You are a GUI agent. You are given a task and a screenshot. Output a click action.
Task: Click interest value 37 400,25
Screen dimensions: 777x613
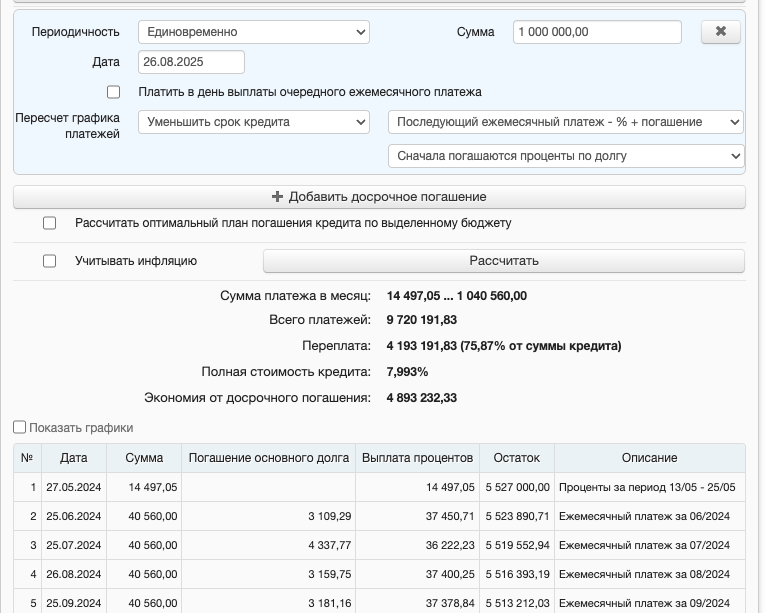[450, 574]
